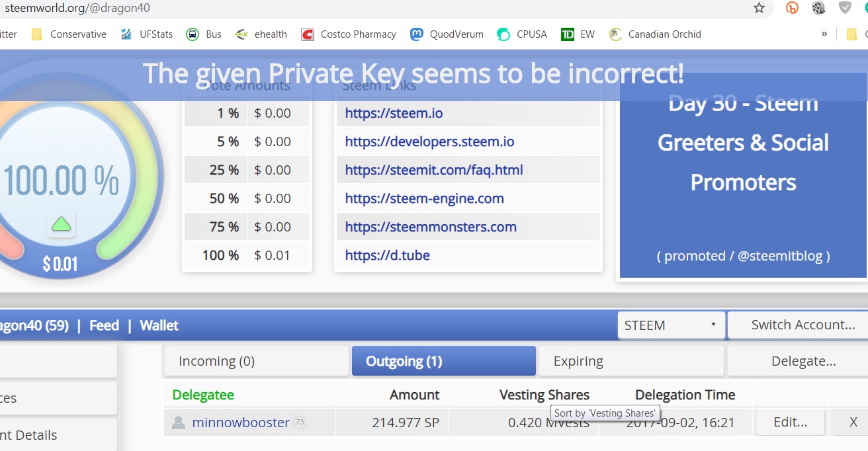Click the minnowbooster avatar icon
This screenshot has height=451, width=868.
(x=178, y=423)
